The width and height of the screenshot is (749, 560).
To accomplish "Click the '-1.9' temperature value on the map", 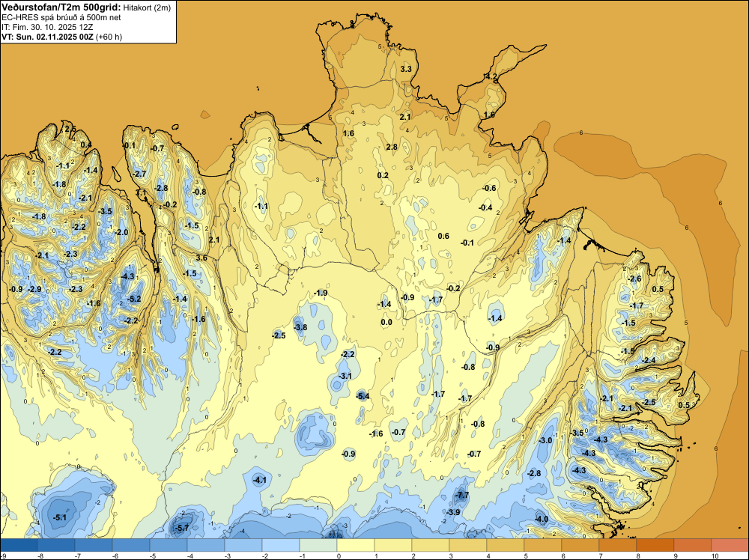I will (x=321, y=293).
